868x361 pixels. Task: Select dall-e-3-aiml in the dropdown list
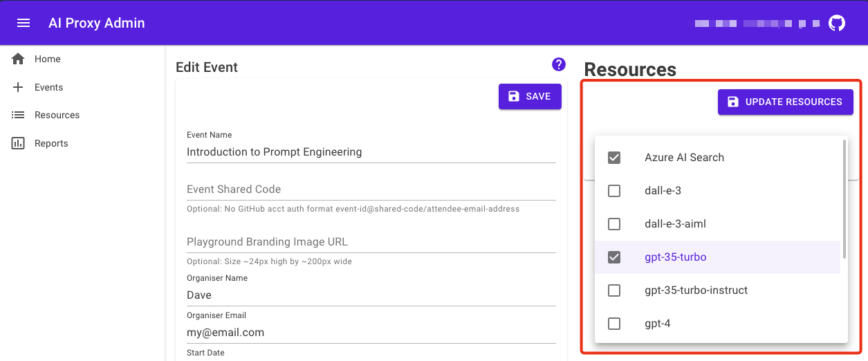(x=675, y=224)
